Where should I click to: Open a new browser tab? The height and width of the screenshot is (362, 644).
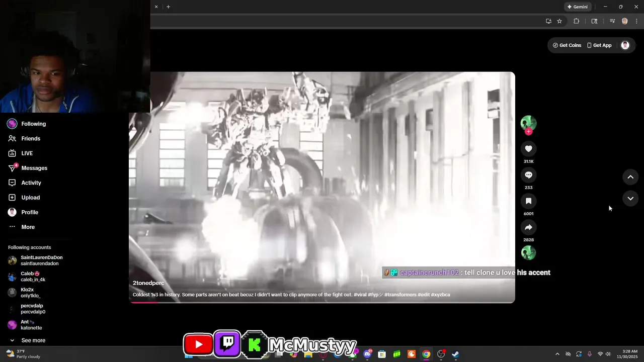tap(168, 7)
